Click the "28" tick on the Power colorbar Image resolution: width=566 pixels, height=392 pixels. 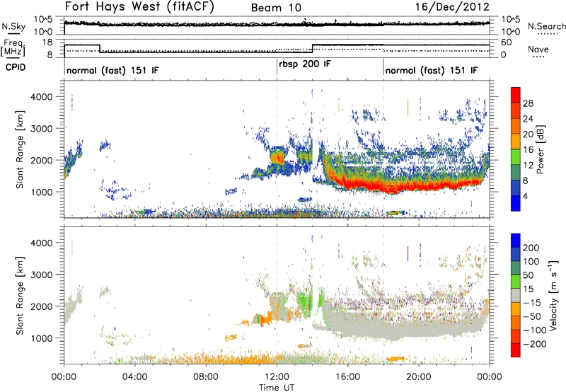click(x=528, y=103)
